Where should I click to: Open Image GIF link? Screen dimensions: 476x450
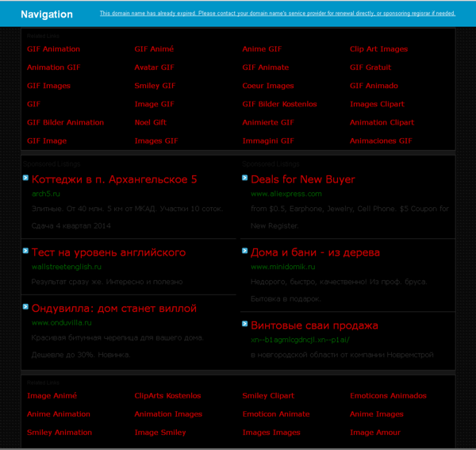pyautogui.click(x=154, y=104)
